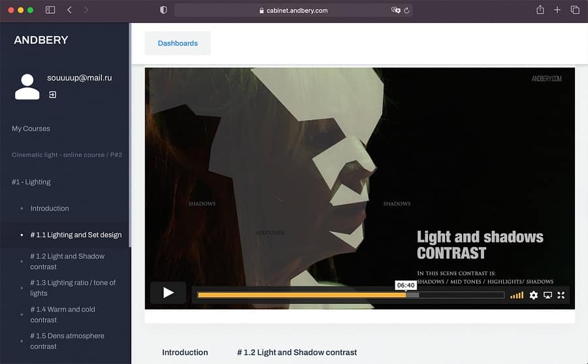Reload the current page

pos(406,10)
